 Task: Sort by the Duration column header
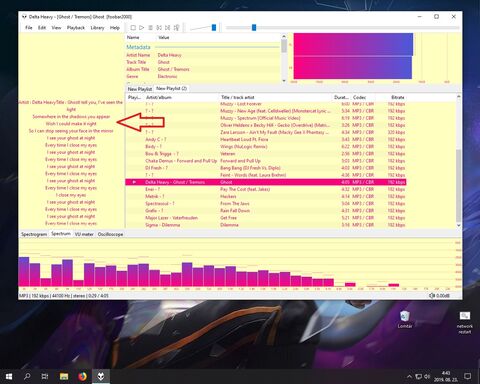click(x=341, y=97)
